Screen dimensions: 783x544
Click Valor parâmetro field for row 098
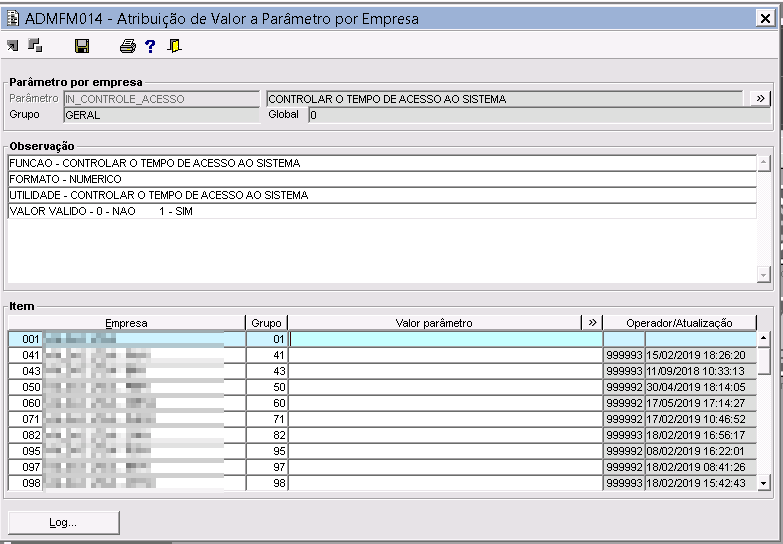445,483
